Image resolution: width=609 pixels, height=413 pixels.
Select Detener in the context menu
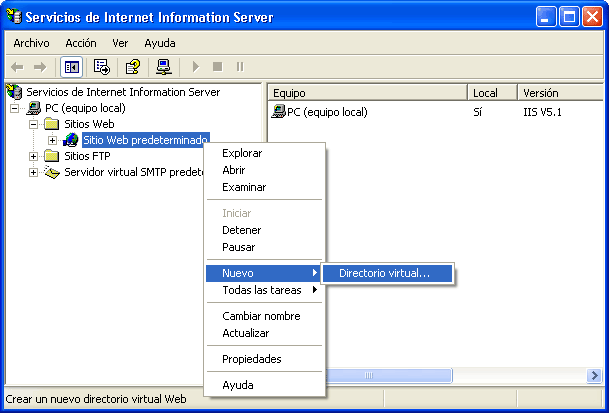point(264,230)
